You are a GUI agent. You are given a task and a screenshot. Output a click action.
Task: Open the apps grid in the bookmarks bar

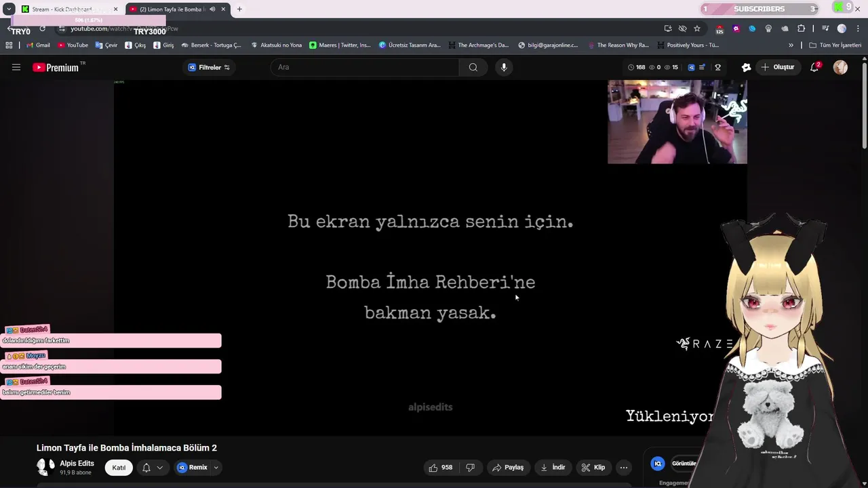click(9, 45)
